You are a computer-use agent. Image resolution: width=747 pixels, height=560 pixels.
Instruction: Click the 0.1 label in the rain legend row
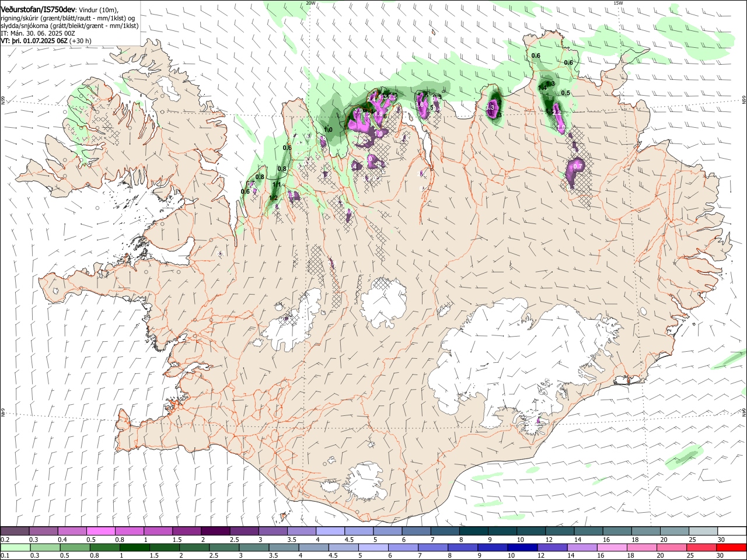[x=5, y=556]
